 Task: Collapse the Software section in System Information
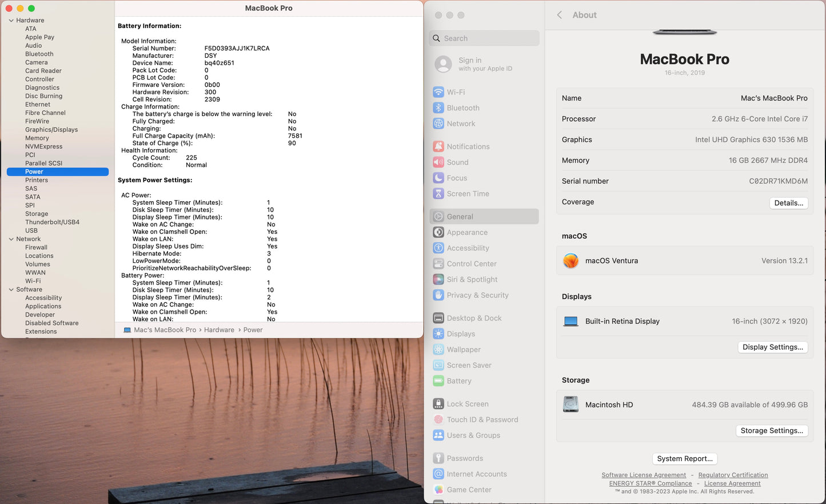tap(11, 289)
